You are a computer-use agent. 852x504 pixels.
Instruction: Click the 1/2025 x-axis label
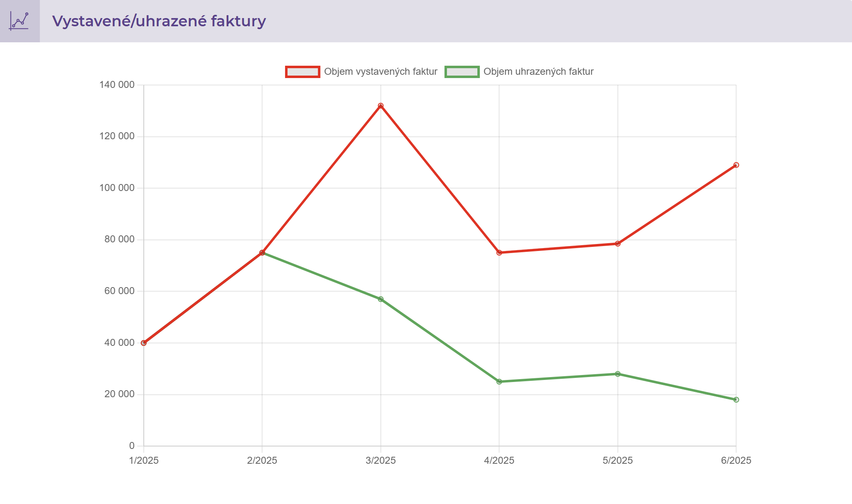(144, 460)
